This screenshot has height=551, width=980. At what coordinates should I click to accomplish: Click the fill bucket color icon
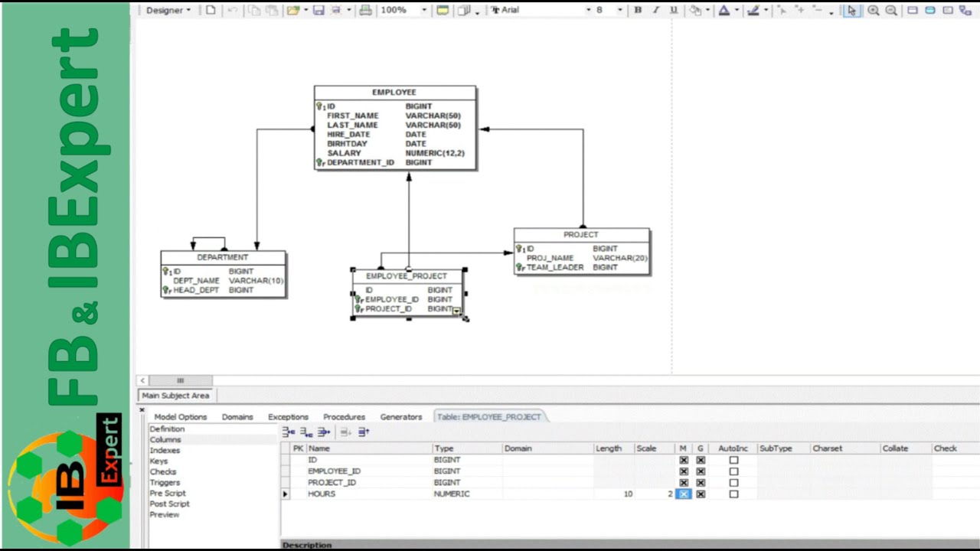pyautogui.click(x=695, y=10)
